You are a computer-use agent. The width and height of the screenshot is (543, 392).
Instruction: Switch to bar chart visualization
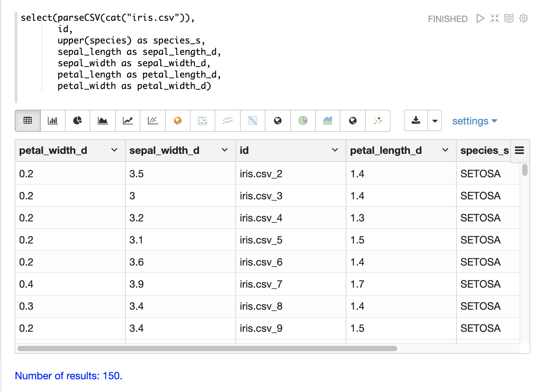point(52,121)
